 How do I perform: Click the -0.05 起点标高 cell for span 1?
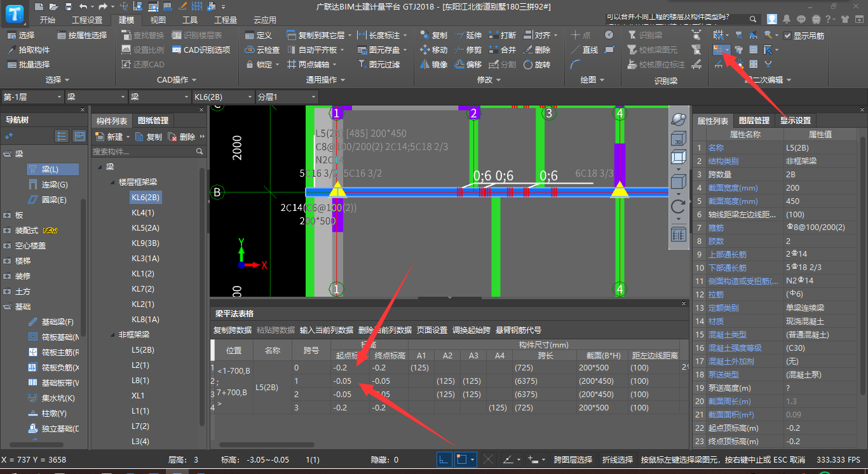point(350,381)
